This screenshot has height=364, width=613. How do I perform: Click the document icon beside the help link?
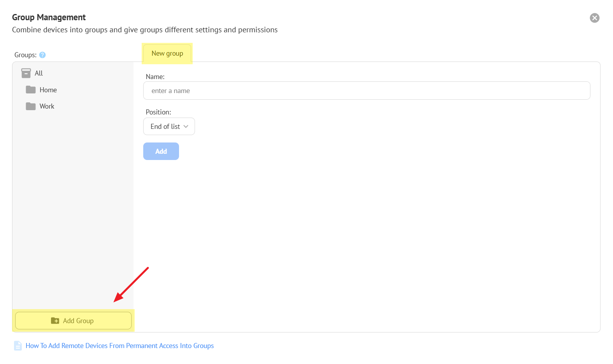click(18, 346)
